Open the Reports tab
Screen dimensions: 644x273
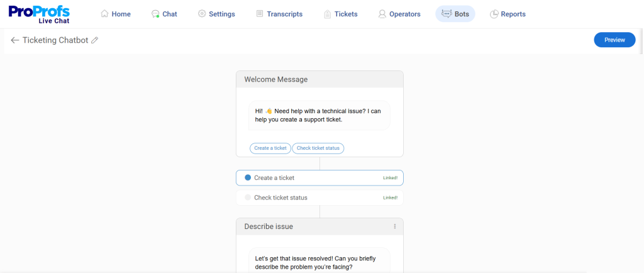pos(508,14)
